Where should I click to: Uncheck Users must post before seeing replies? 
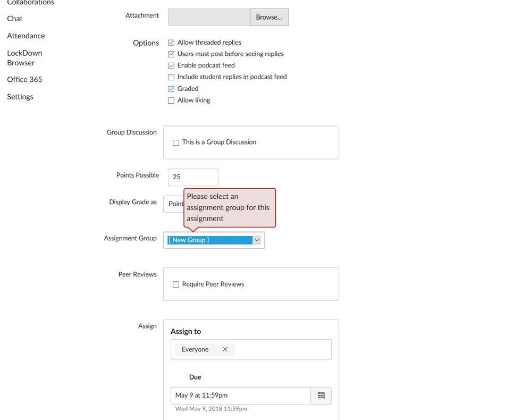[x=171, y=54]
